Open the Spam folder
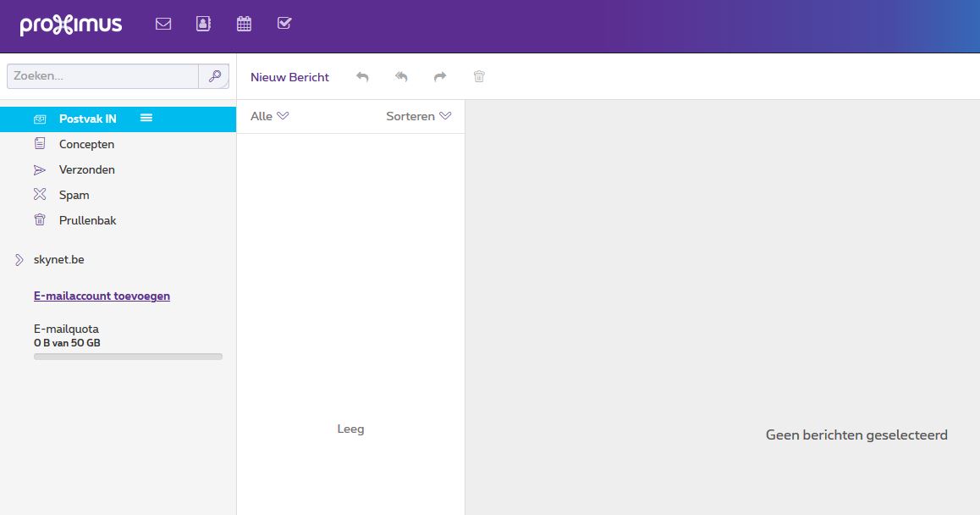This screenshot has width=980, height=515. tap(74, 196)
